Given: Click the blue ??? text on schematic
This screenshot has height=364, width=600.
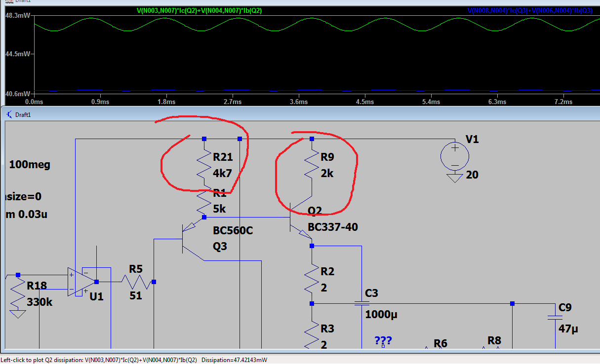Looking at the screenshot, I should point(384,340).
